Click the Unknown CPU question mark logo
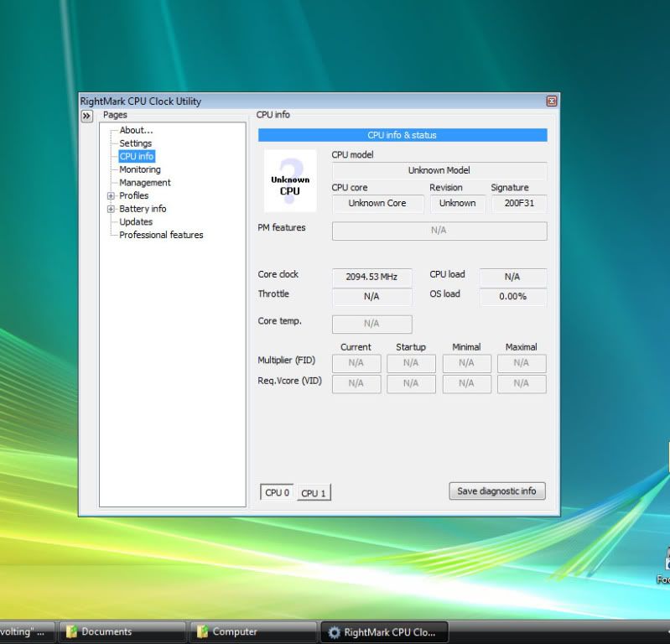The image size is (670, 644). [290, 180]
